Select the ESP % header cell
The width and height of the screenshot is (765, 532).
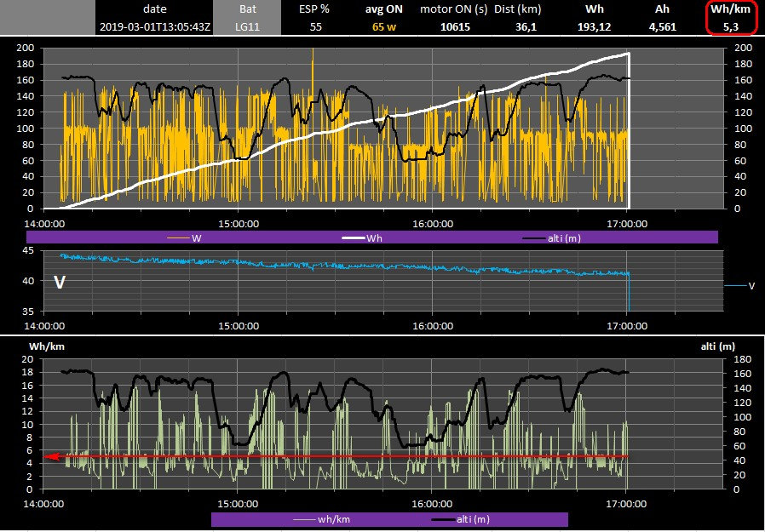click(315, 9)
